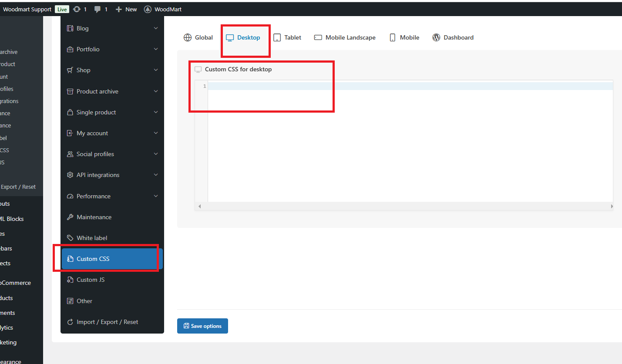Click line number 1 in gutter
The width and height of the screenshot is (622, 364).
pos(205,86)
